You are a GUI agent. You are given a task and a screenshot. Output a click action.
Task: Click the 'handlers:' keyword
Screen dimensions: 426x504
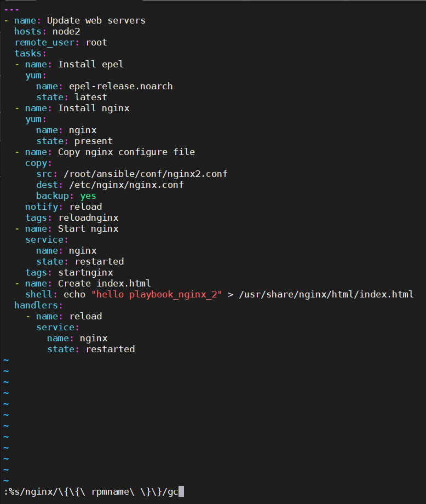(38, 305)
